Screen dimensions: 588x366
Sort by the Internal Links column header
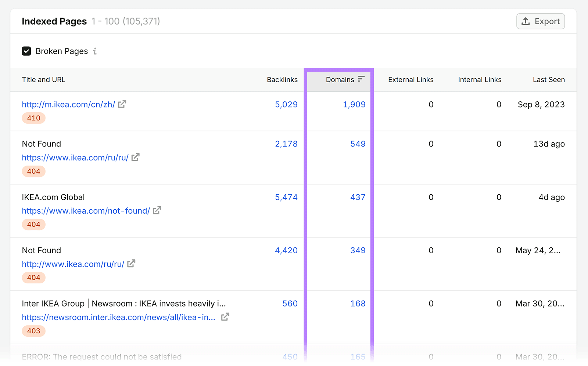pos(480,80)
